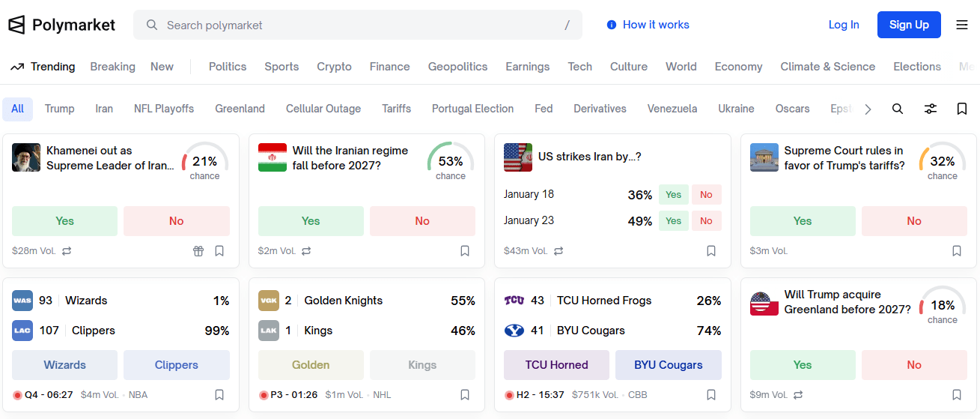Select the Greenland topic filter chip

(240, 109)
